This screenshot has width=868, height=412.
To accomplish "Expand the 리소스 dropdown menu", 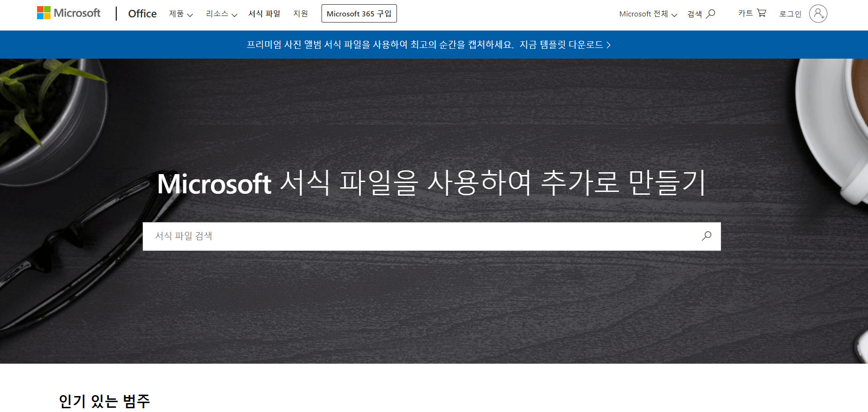I will 222,14.
